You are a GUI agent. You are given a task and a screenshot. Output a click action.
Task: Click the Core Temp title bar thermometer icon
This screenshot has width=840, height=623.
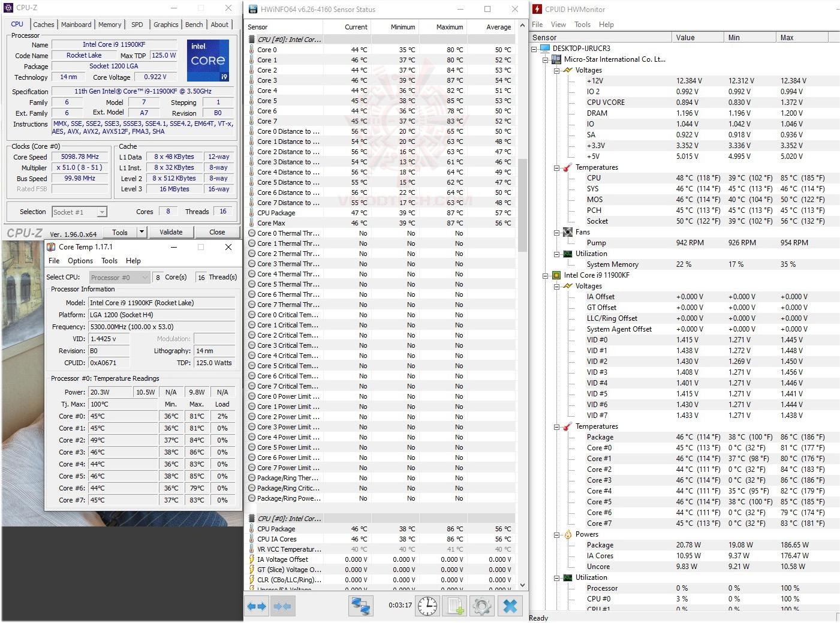click(x=51, y=247)
